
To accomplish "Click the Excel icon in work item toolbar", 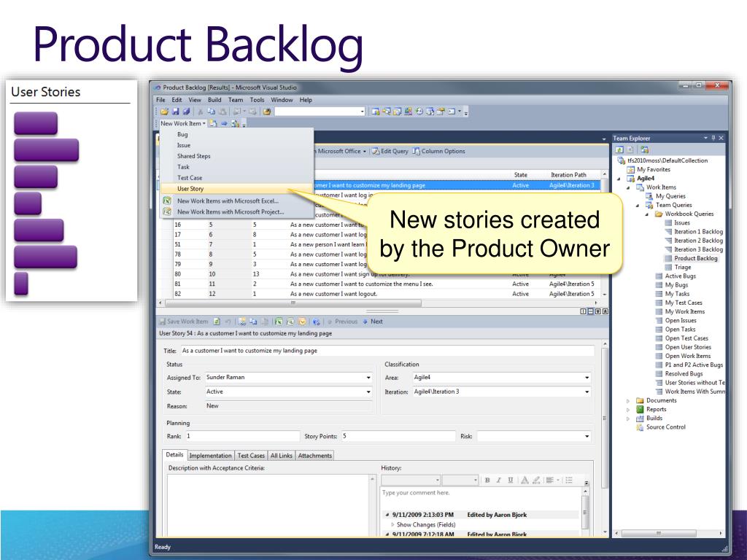I will click(279, 322).
